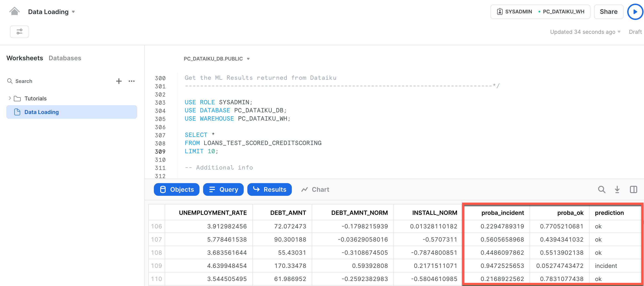Expand the Tutorials folder
644x286 pixels.
coord(10,98)
